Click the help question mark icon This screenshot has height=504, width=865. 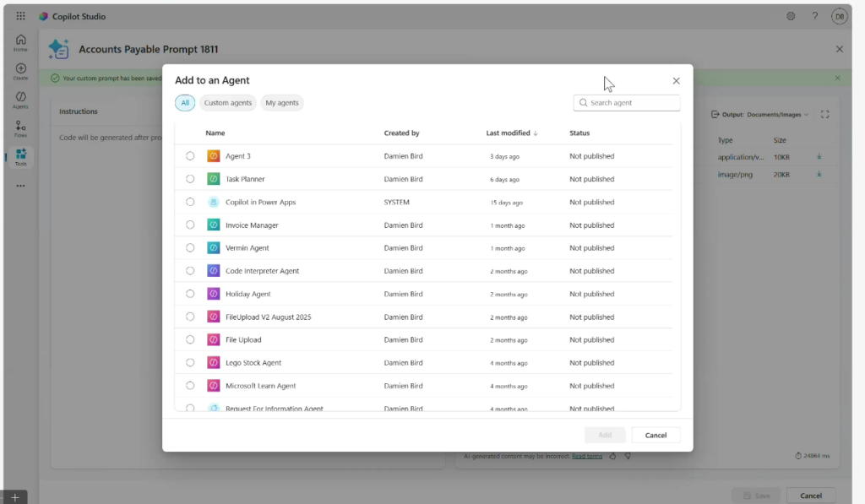(x=815, y=16)
